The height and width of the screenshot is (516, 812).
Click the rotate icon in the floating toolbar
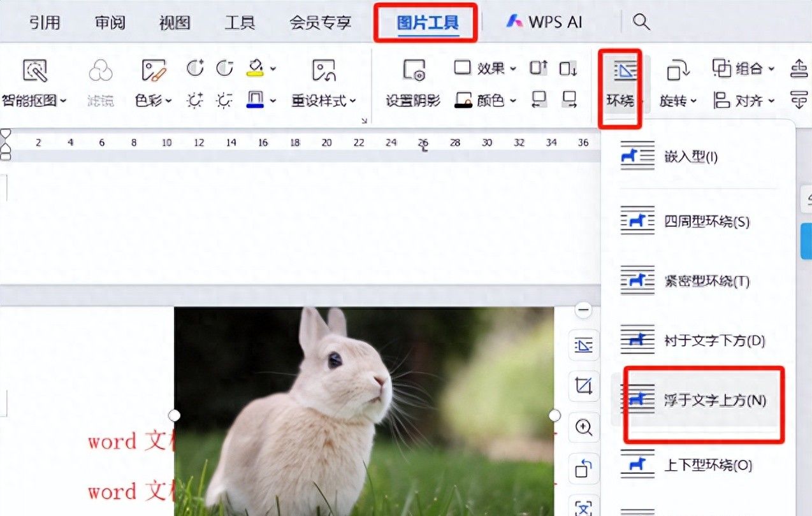pyautogui.click(x=583, y=468)
